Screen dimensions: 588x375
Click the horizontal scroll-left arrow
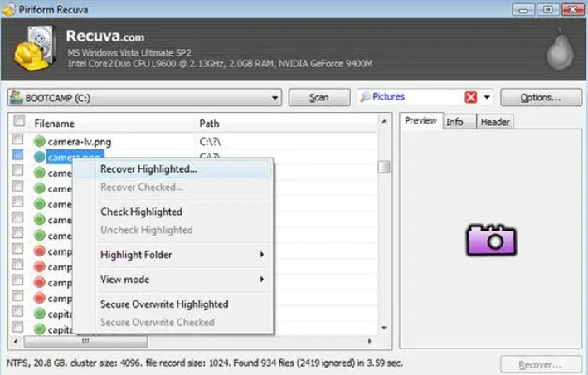tap(16, 341)
